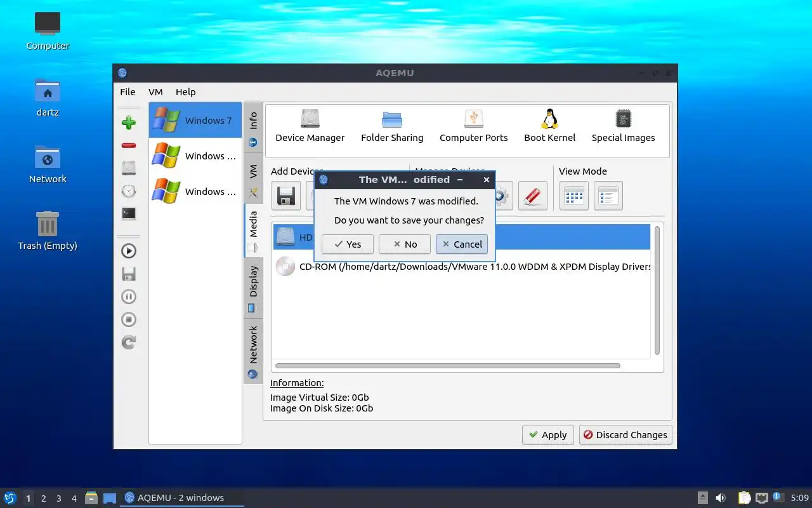Screen dimensions: 812x508
Task: Click the green plus add VM icon
Action: tap(129, 123)
